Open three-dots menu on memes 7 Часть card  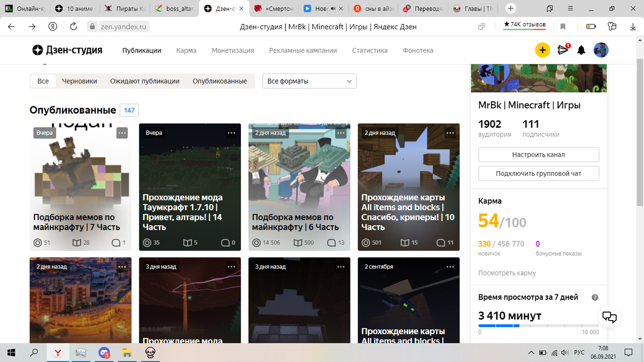click(122, 132)
